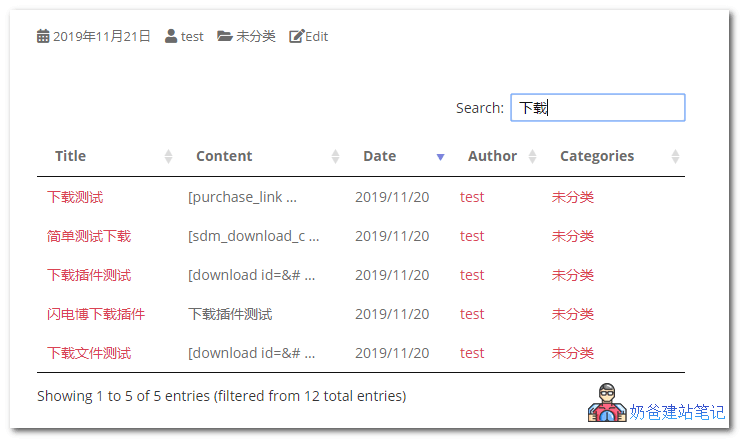
Task: Open the post titled 下载文件测试
Action: point(89,353)
